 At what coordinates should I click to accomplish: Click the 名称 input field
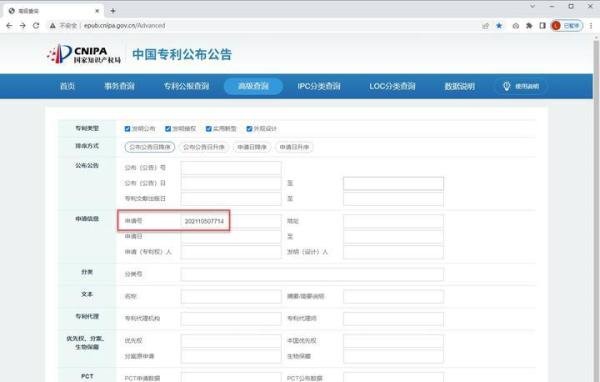(x=231, y=296)
